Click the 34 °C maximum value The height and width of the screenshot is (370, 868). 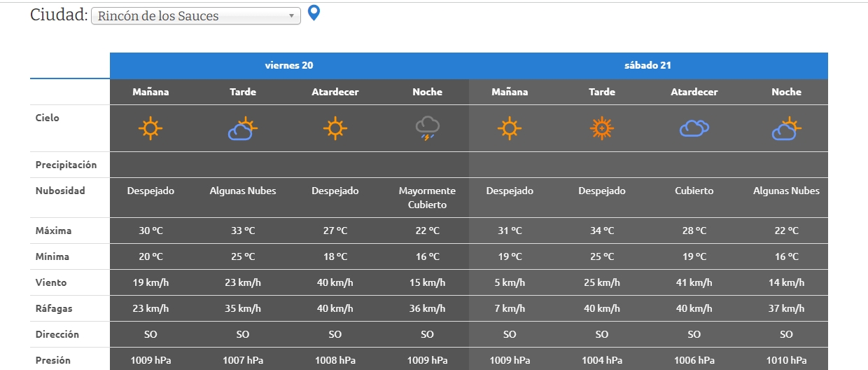(602, 231)
